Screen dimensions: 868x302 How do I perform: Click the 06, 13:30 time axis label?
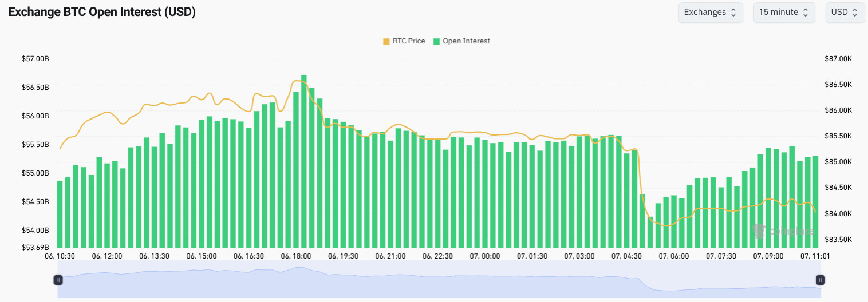click(154, 257)
